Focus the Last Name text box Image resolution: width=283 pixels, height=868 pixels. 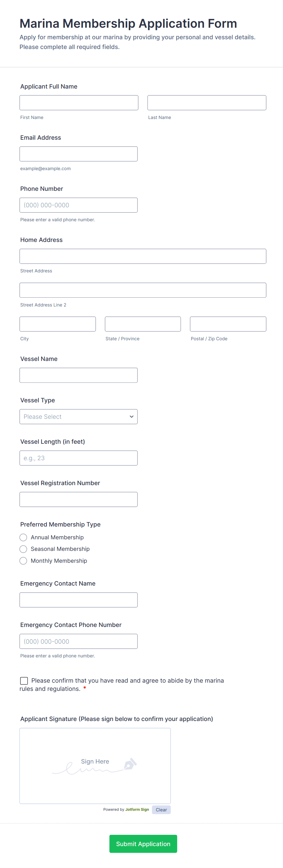[207, 103]
